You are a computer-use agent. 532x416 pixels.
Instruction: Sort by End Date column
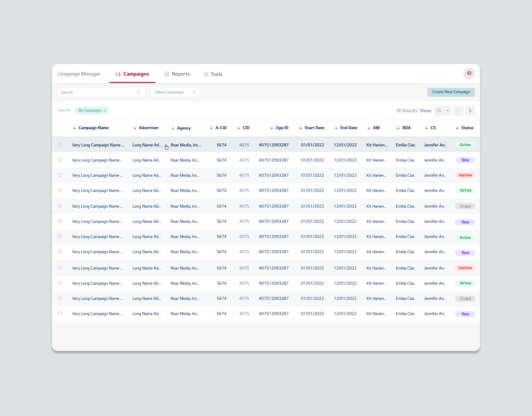[346, 128]
